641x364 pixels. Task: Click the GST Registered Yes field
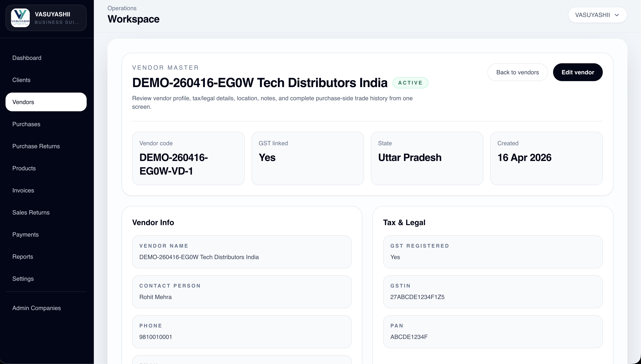493,252
